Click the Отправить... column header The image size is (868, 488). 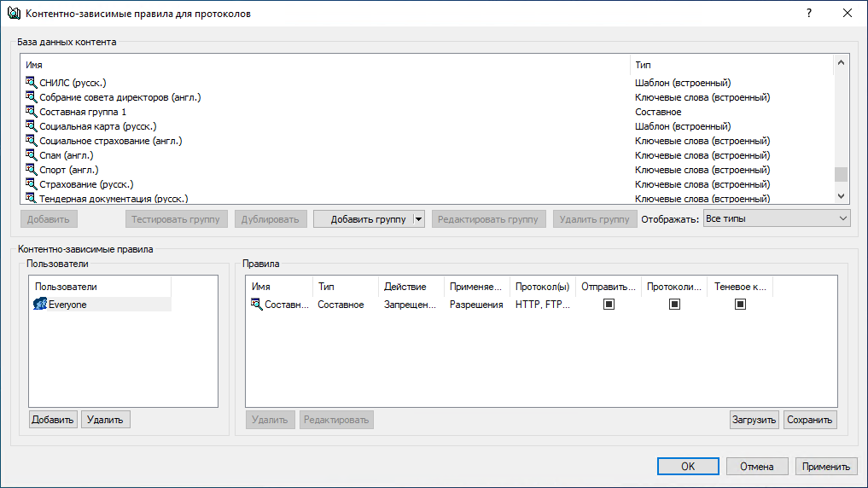[609, 287]
